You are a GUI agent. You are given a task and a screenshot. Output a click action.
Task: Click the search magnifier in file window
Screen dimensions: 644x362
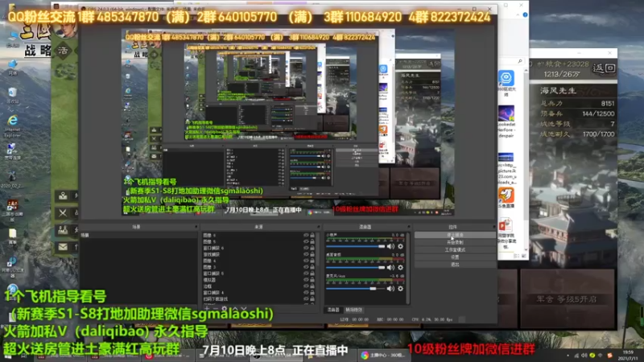click(520, 61)
